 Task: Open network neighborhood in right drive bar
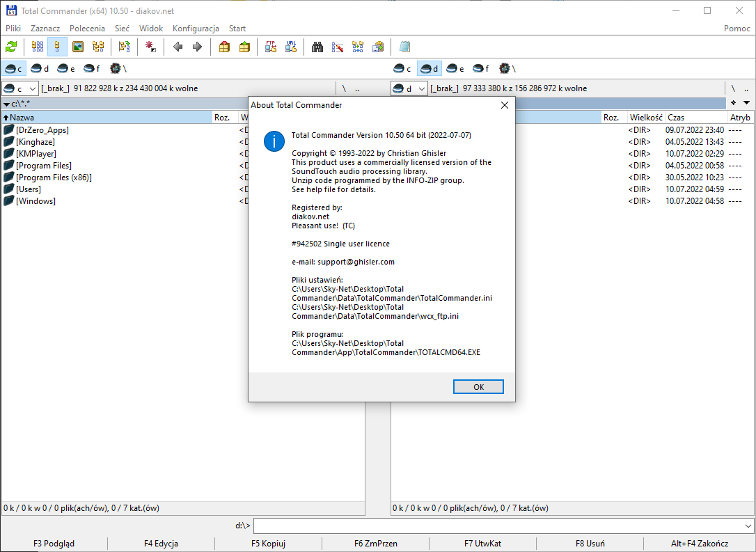[507, 68]
